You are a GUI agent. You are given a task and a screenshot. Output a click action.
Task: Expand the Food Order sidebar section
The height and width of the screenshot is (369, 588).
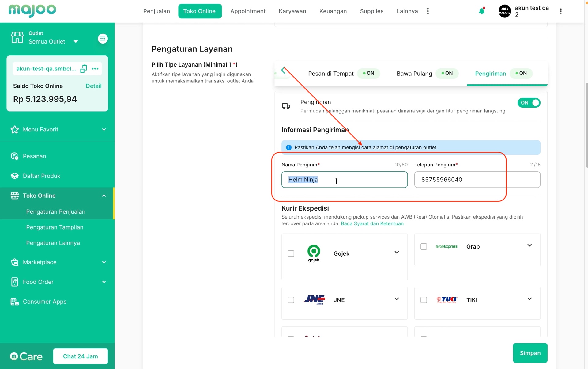(x=104, y=282)
